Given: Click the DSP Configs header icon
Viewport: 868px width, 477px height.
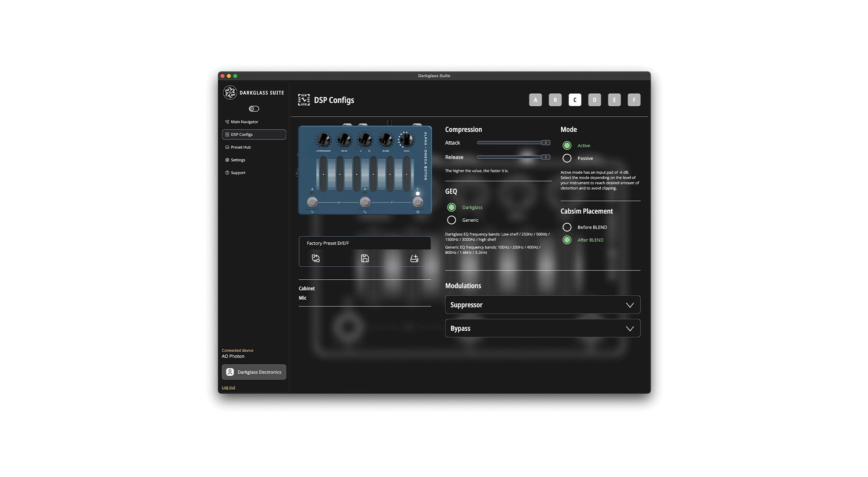Looking at the screenshot, I should [304, 100].
